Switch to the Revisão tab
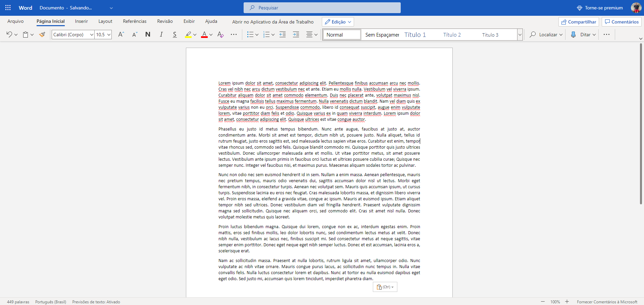Screen dimensions: 644x305 pyautogui.click(x=165, y=21)
